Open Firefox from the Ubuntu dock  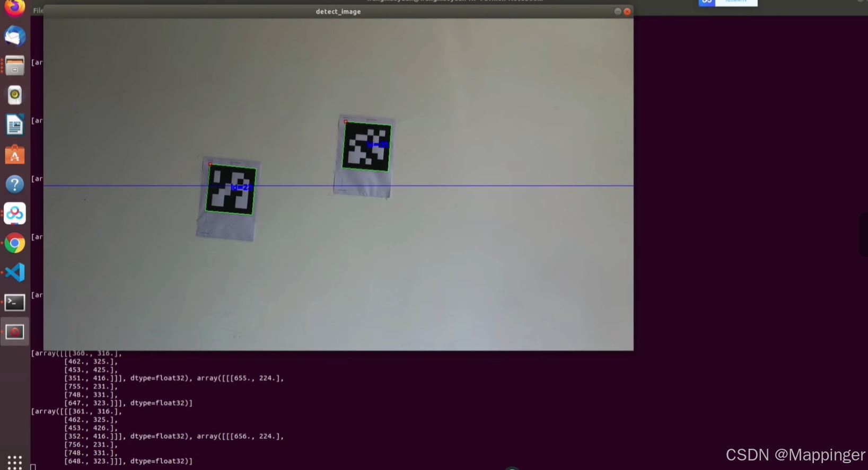coord(15,7)
